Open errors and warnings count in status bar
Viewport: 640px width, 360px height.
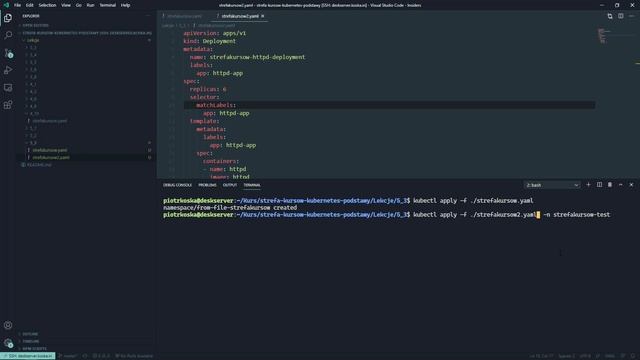click(101, 356)
